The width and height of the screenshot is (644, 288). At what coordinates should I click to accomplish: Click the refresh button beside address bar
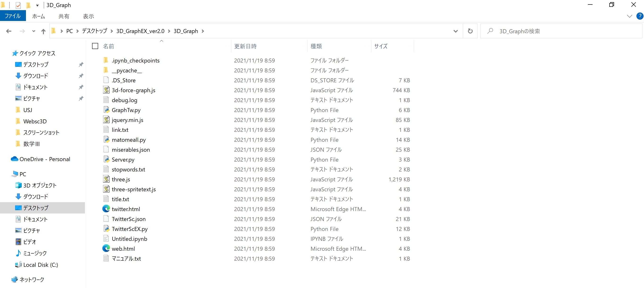tap(470, 31)
